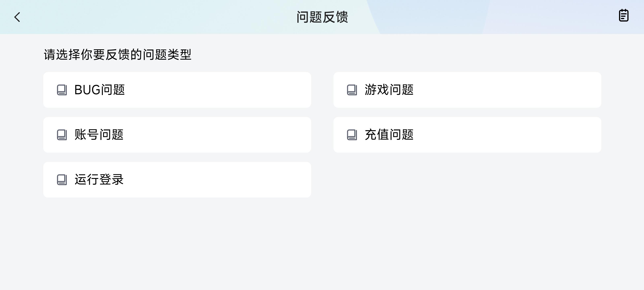This screenshot has height=290, width=644.
Task: Open feedback history clipboard icon
Action: pos(623,16)
